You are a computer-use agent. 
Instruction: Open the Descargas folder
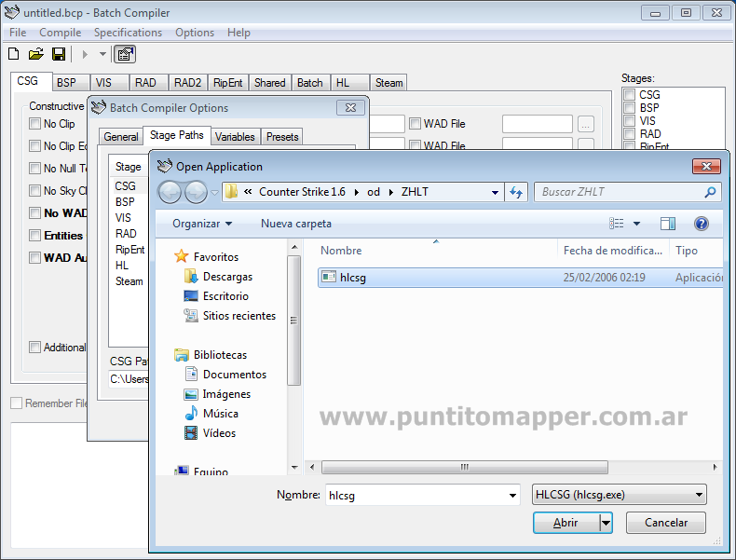click(227, 277)
